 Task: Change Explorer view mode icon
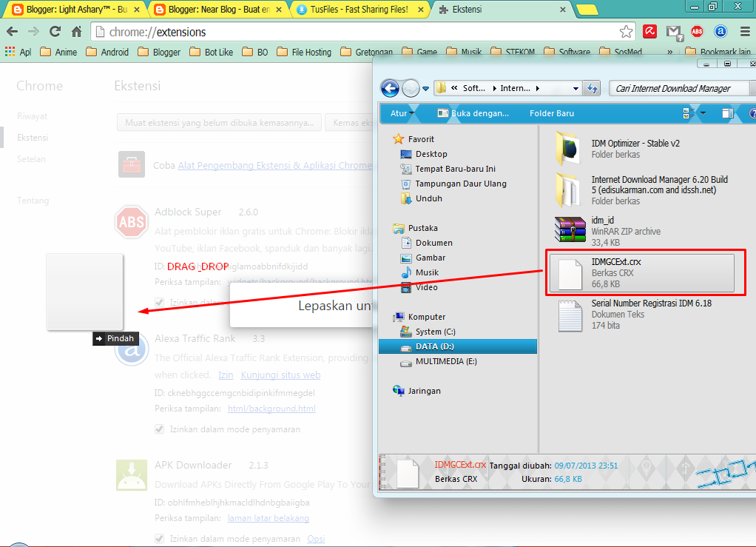pos(689,113)
